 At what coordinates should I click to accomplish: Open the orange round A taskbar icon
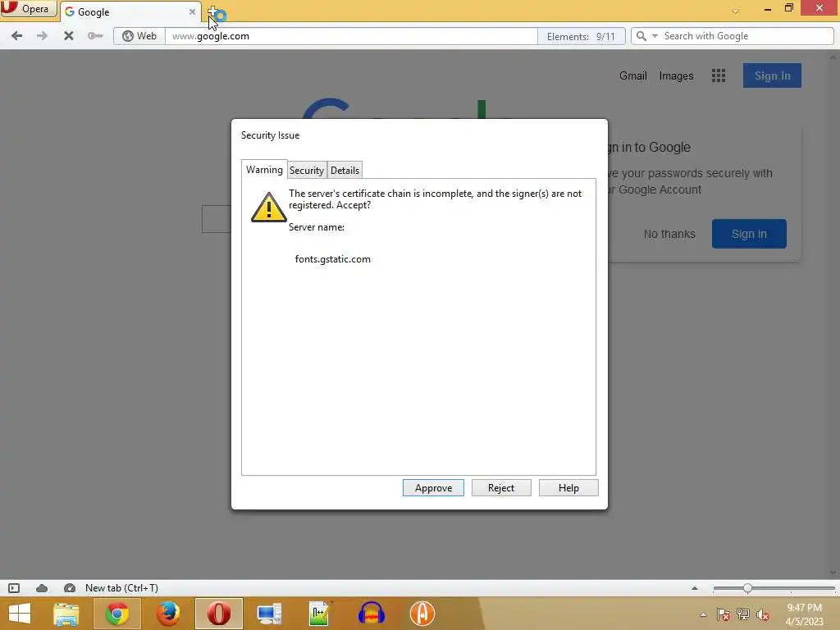click(x=422, y=614)
